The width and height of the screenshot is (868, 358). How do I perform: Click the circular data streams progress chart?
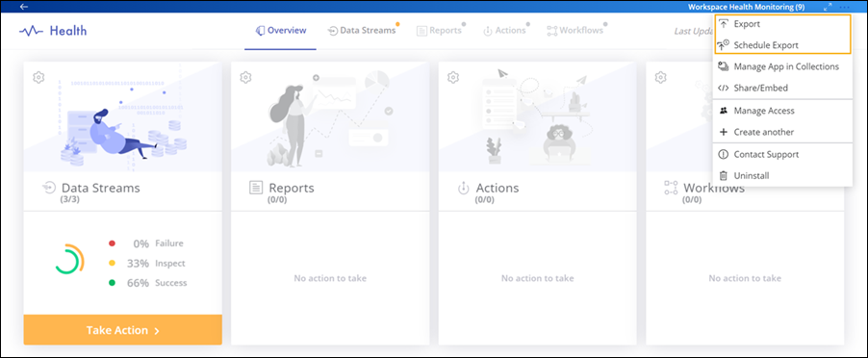(68, 259)
